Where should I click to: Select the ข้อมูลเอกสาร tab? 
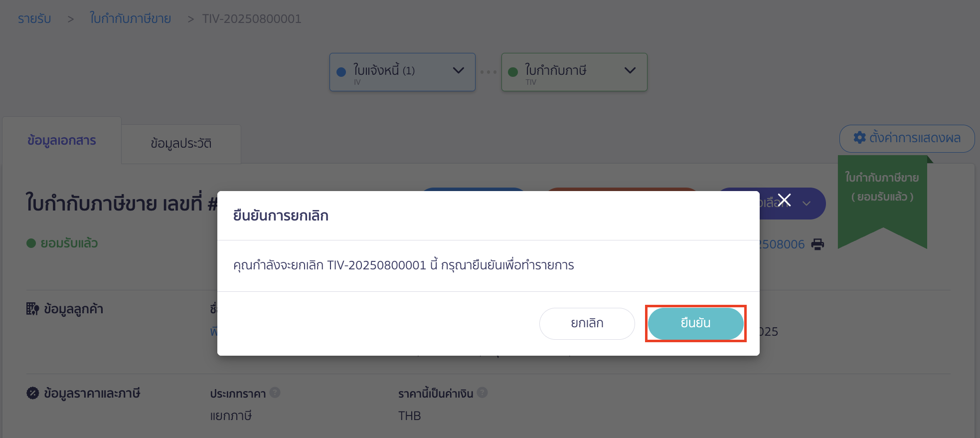pyautogui.click(x=61, y=140)
